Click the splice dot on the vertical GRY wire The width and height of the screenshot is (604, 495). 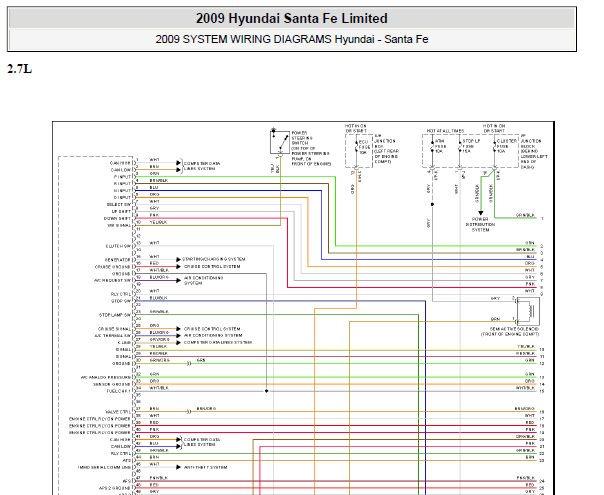(x=432, y=205)
